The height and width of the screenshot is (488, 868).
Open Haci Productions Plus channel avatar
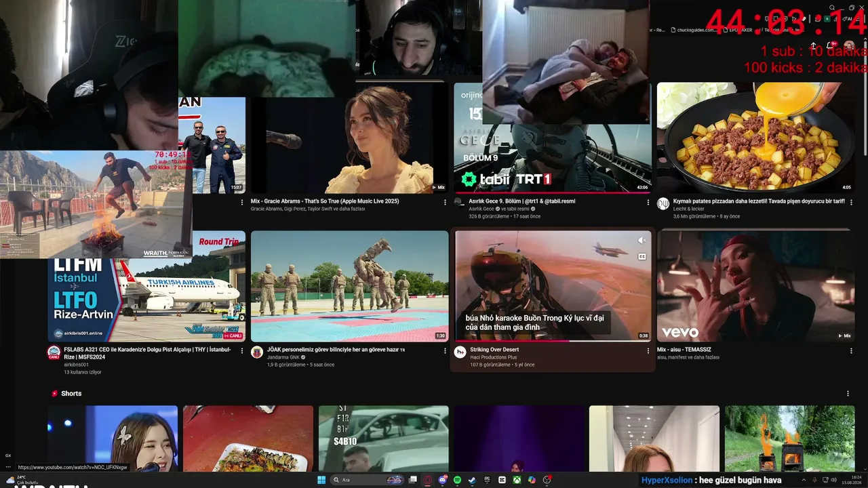(460, 352)
